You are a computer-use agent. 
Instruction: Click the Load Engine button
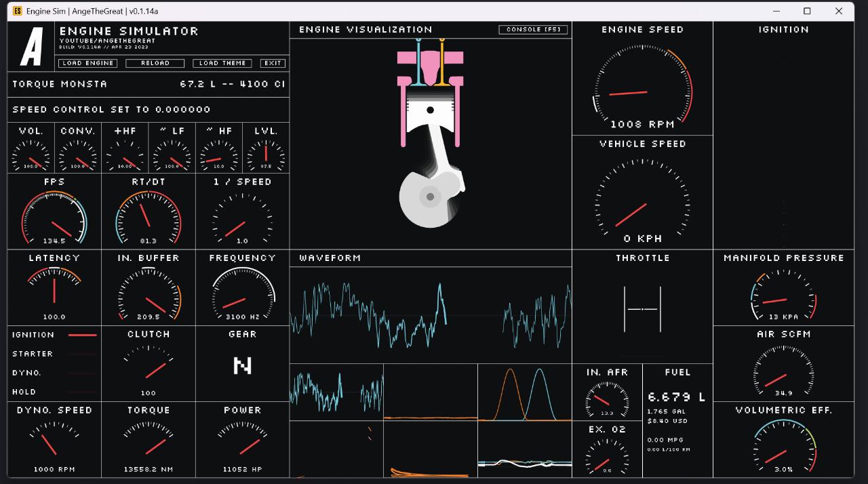click(87, 63)
